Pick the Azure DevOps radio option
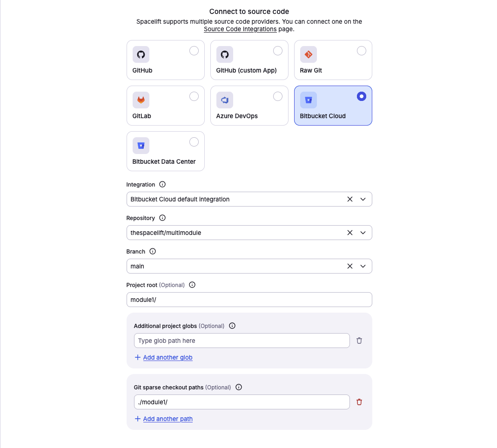The width and height of the screenshot is (497, 448). tap(278, 96)
